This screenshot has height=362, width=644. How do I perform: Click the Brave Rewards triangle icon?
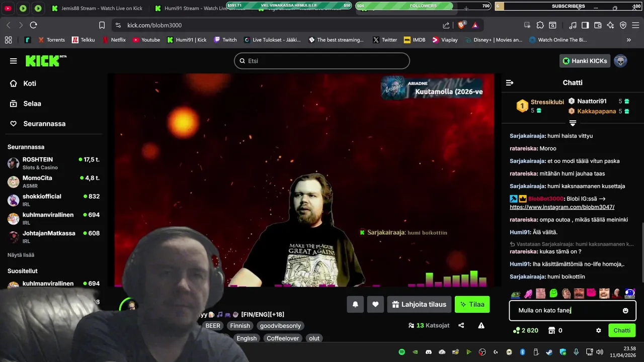[x=475, y=25]
